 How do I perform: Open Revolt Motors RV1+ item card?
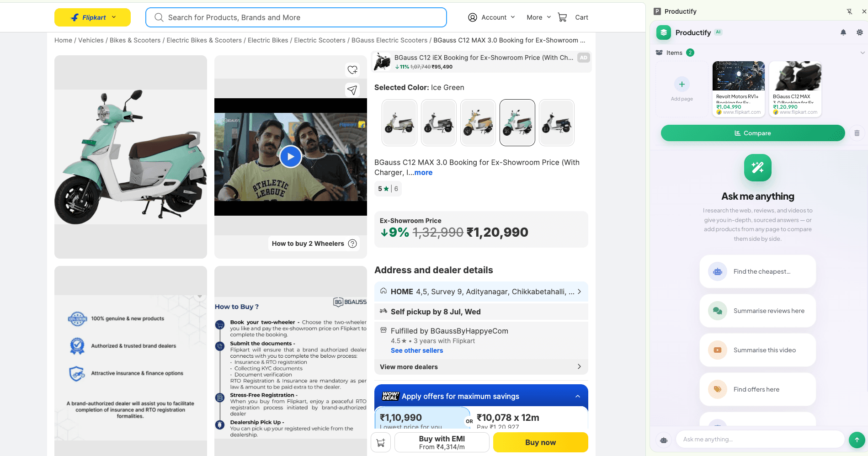738,89
